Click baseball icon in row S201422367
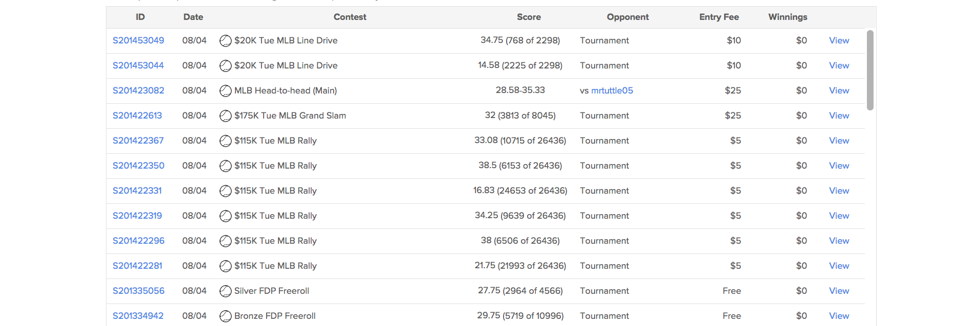Image resolution: width=980 pixels, height=326 pixels. pyautogui.click(x=225, y=141)
